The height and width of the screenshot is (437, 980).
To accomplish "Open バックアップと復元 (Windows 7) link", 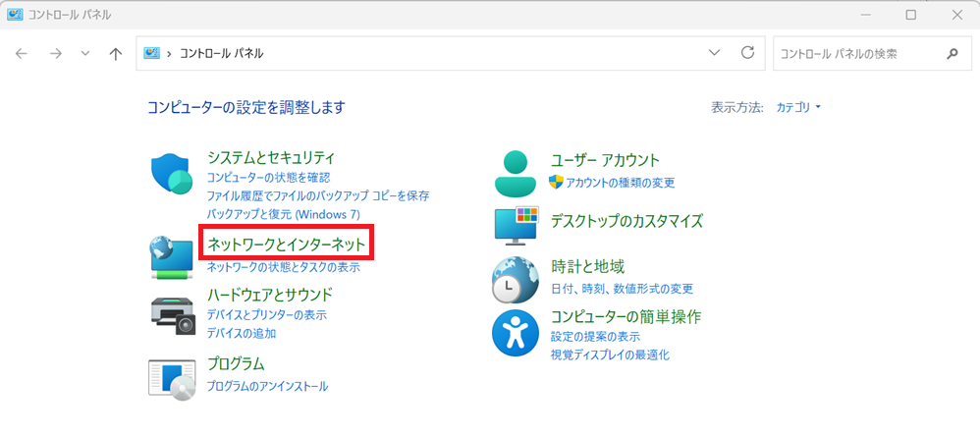I will (x=283, y=213).
